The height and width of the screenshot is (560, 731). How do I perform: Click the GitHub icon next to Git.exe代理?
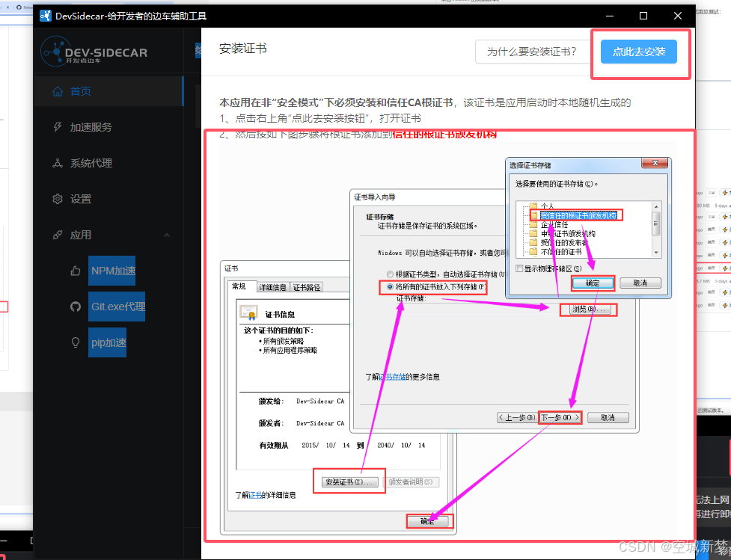coord(76,307)
